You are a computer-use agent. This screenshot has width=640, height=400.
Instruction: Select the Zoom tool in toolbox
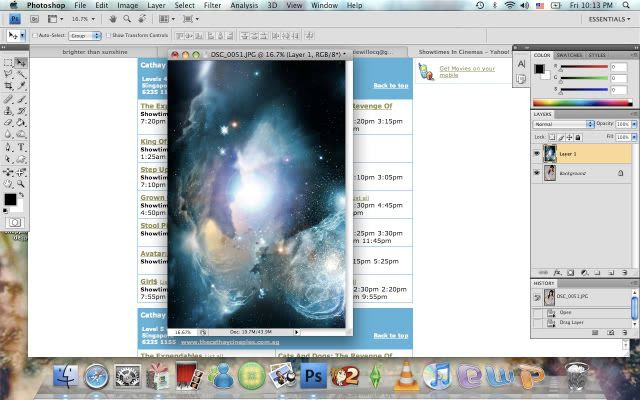pyautogui.click(x=20, y=184)
